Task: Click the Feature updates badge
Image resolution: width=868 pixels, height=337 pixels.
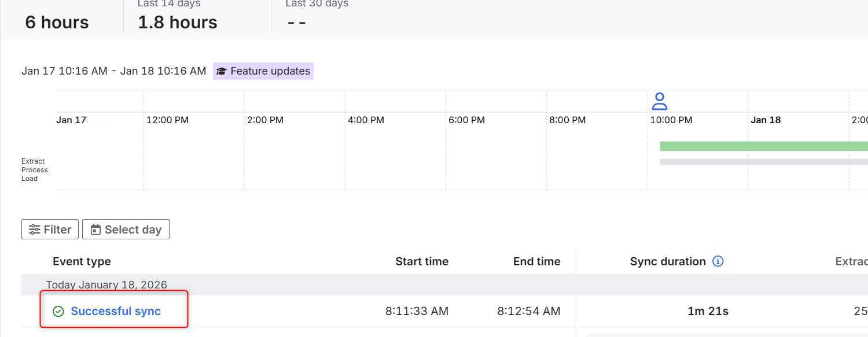Action: tap(263, 71)
